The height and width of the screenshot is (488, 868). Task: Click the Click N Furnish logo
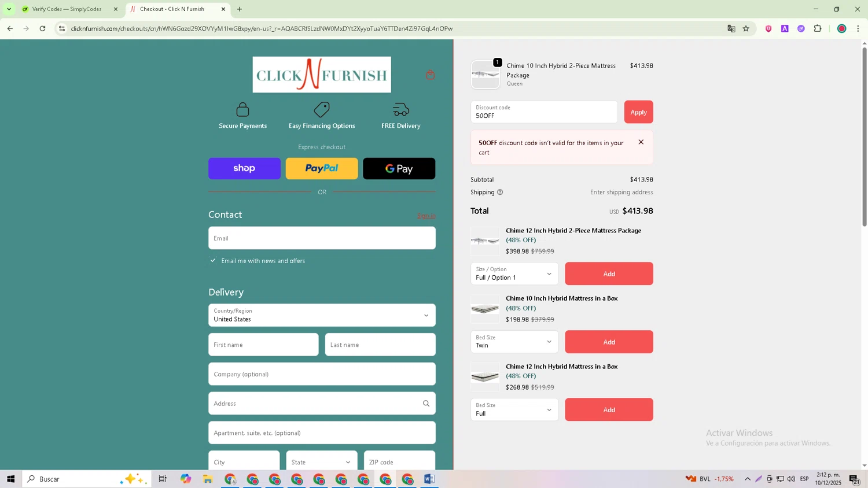tap(322, 75)
